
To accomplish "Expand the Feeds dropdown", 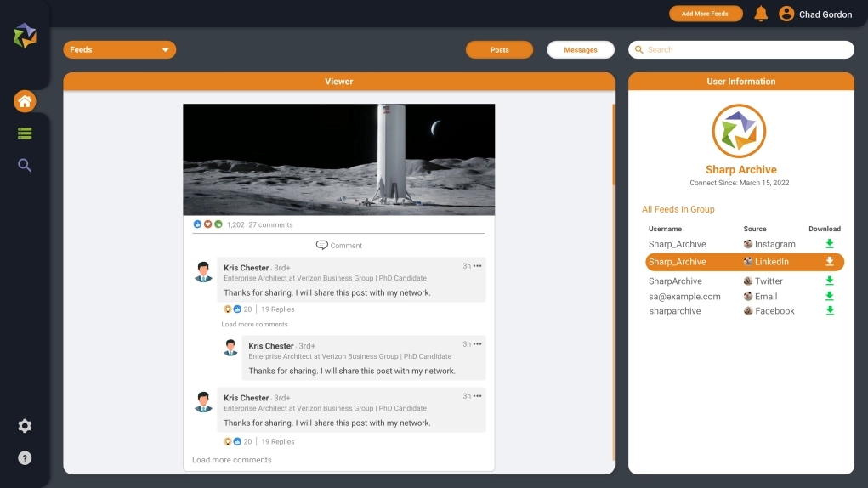I will [x=119, y=50].
